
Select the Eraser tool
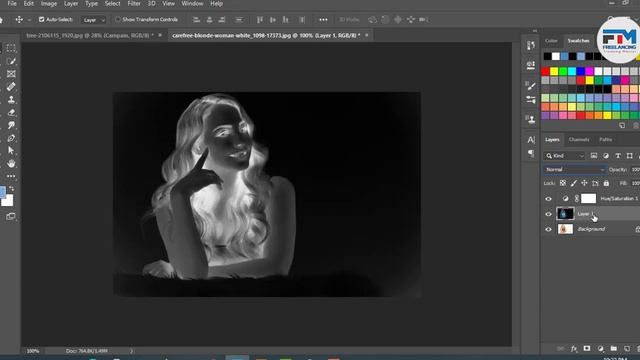click(11, 112)
